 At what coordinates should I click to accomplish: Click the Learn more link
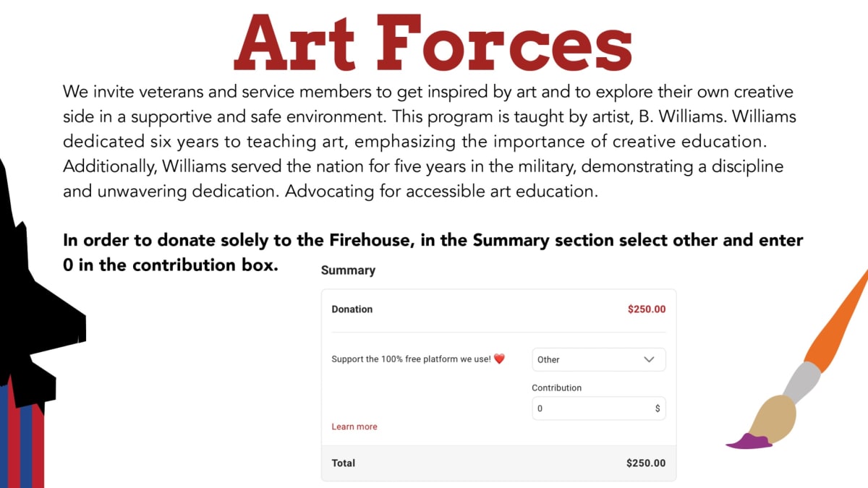pyautogui.click(x=354, y=427)
